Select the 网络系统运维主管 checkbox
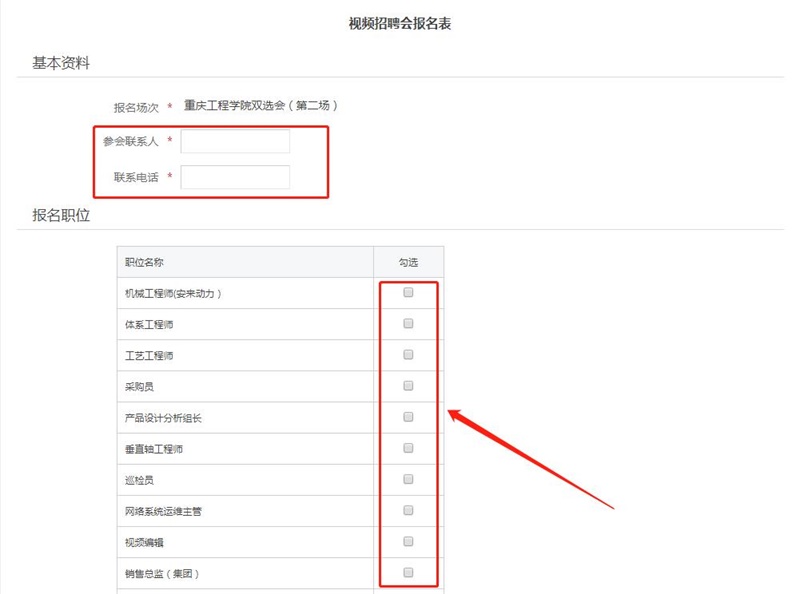Viewport: 800px width, 594px height. 408,510
